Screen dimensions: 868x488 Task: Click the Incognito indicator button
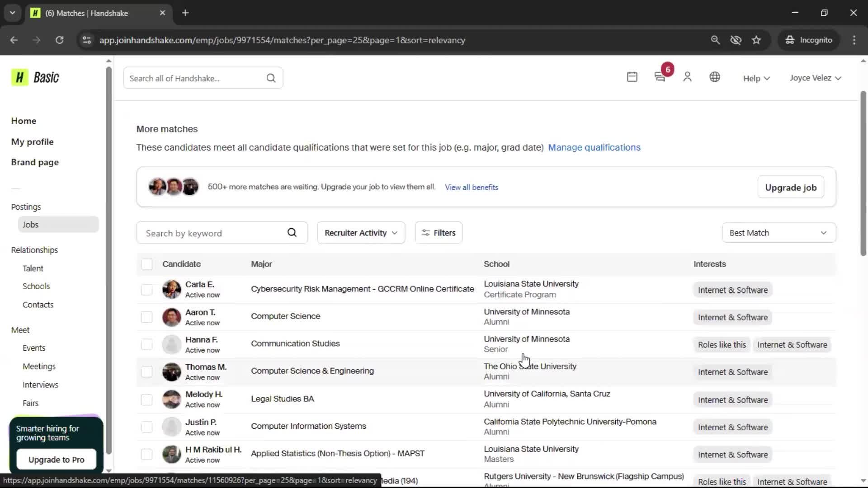tap(809, 40)
